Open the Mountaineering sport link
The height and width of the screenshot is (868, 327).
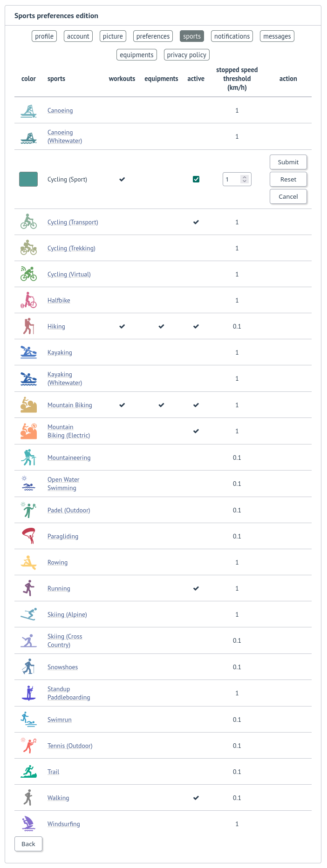pos(69,458)
